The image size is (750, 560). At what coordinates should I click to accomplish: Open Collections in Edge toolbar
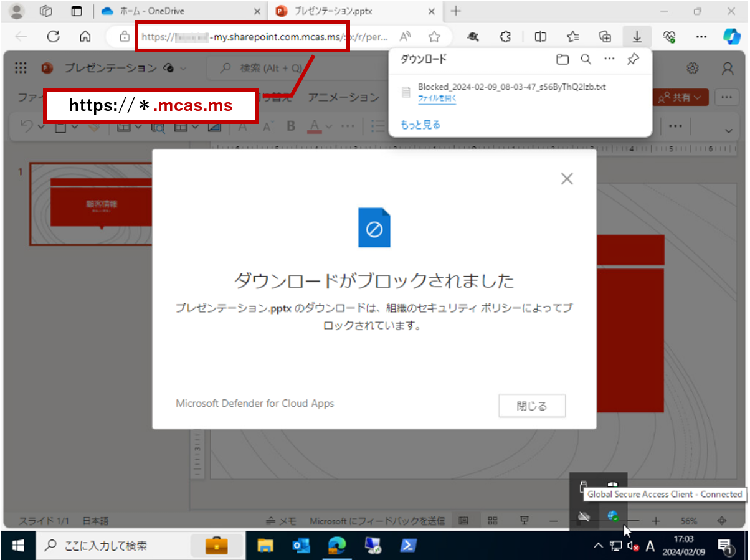coord(605,37)
